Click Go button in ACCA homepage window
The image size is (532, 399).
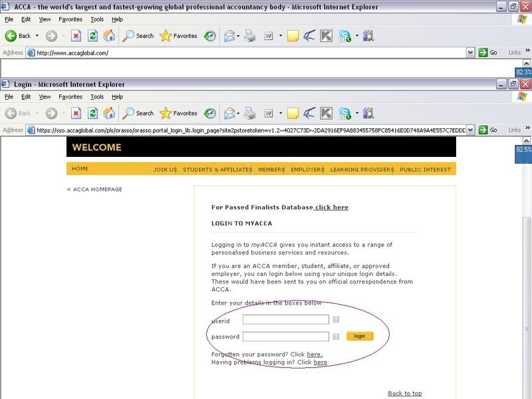click(x=488, y=53)
